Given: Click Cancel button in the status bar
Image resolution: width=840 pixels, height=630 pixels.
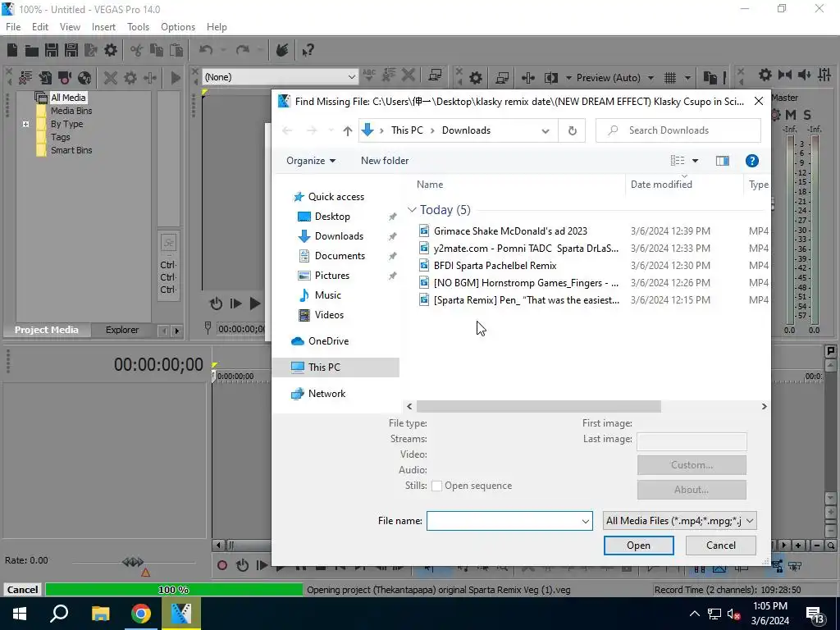Looking at the screenshot, I should (22, 590).
